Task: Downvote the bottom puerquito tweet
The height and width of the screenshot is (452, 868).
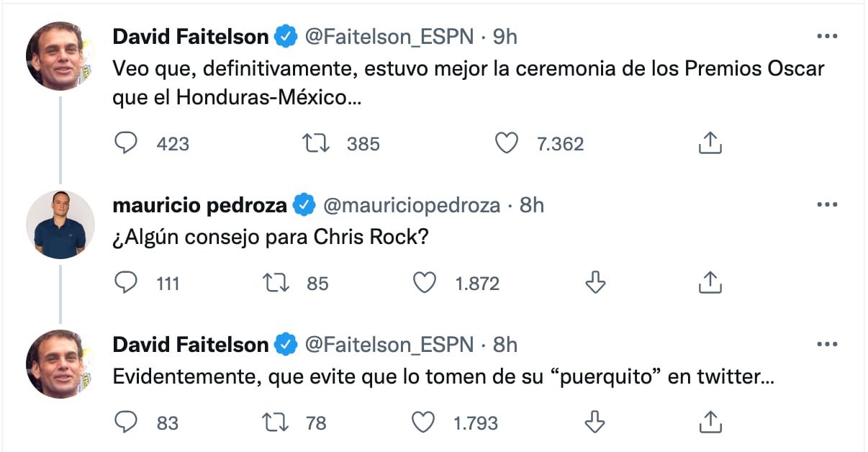Action: (x=595, y=422)
